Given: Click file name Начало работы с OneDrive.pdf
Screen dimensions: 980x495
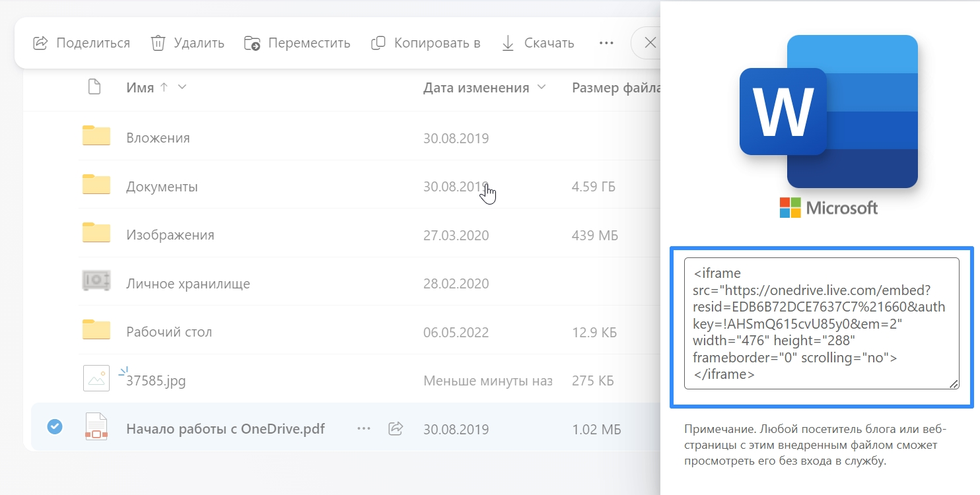Looking at the screenshot, I should coord(225,428).
